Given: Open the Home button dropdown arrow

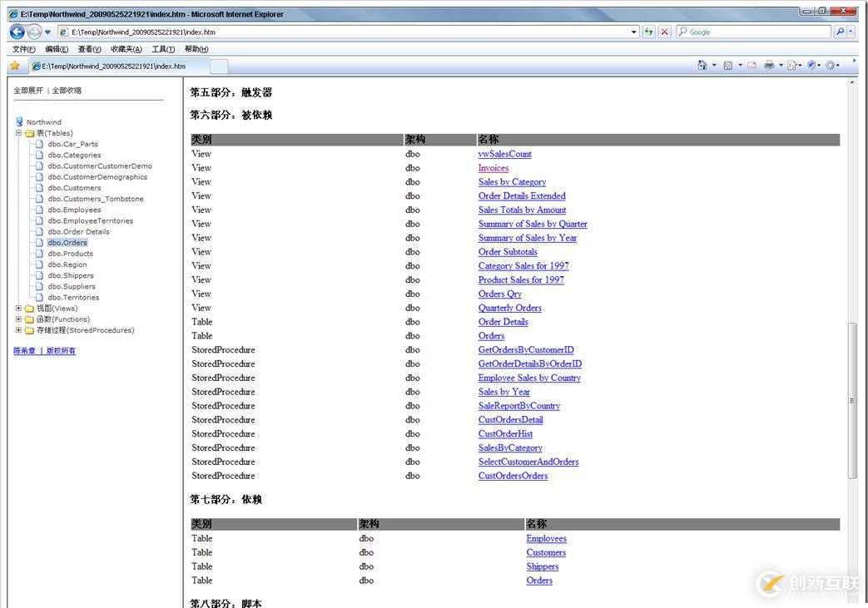Looking at the screenshot, I should pyautogui.click(x=714, y=65).
